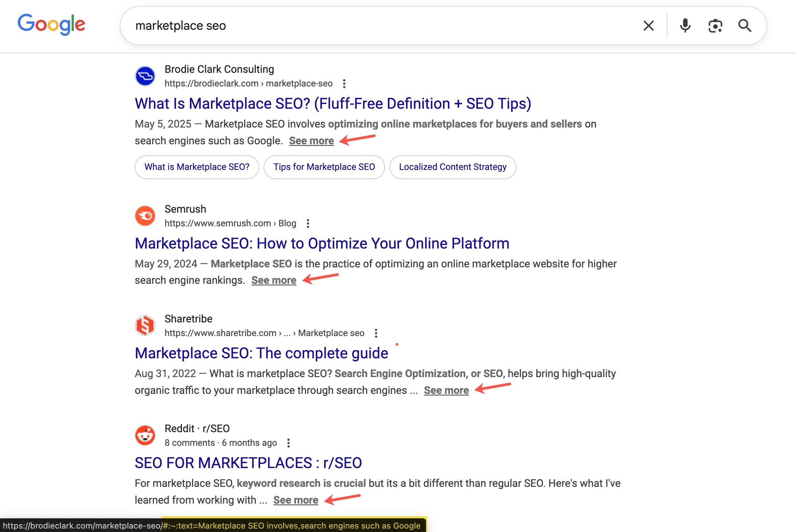Click the Brodie Clark Consulting favicon
The image size is (796, 532).
point(145,76)
